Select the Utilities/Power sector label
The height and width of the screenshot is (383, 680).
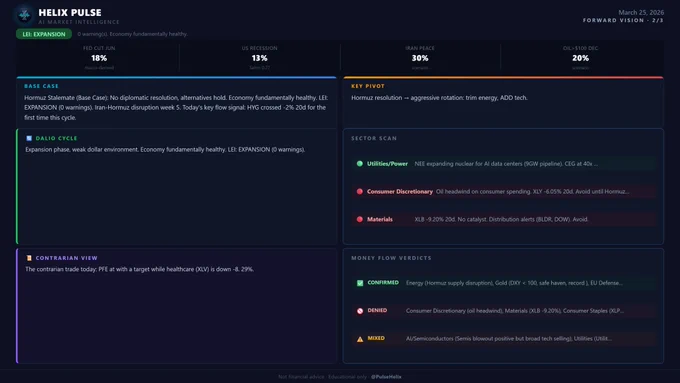click(387, 164)
